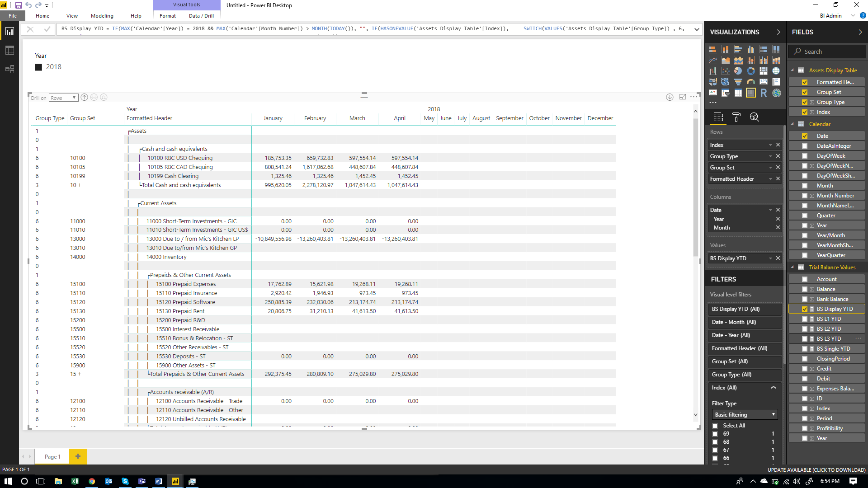Switch to Report view in left sidebar

9,31
